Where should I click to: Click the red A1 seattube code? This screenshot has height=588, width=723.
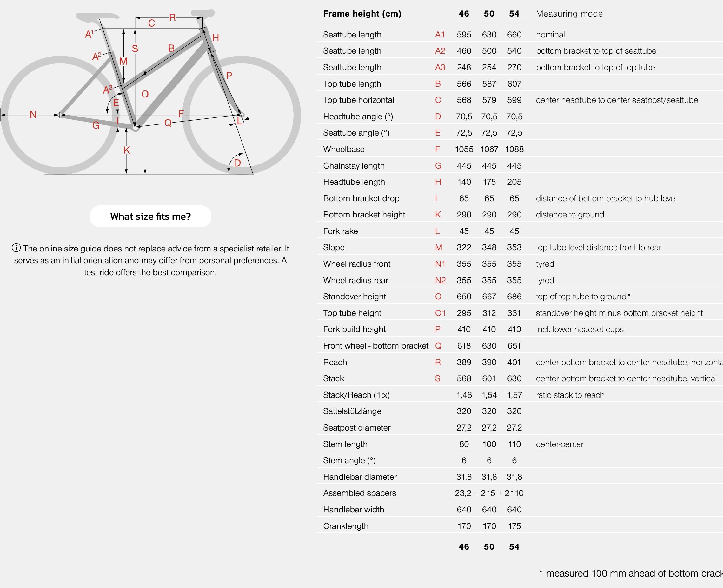point(440,35)
